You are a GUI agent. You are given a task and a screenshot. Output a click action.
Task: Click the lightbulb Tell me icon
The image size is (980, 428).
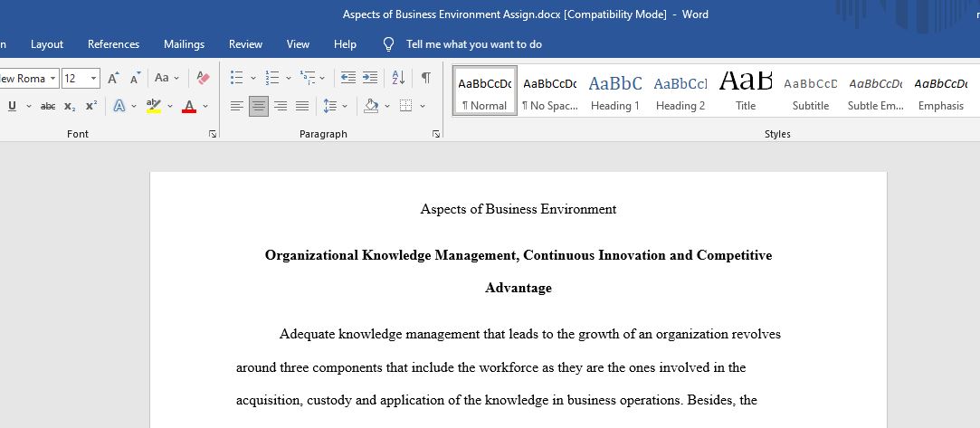click(x=389, y=44)
